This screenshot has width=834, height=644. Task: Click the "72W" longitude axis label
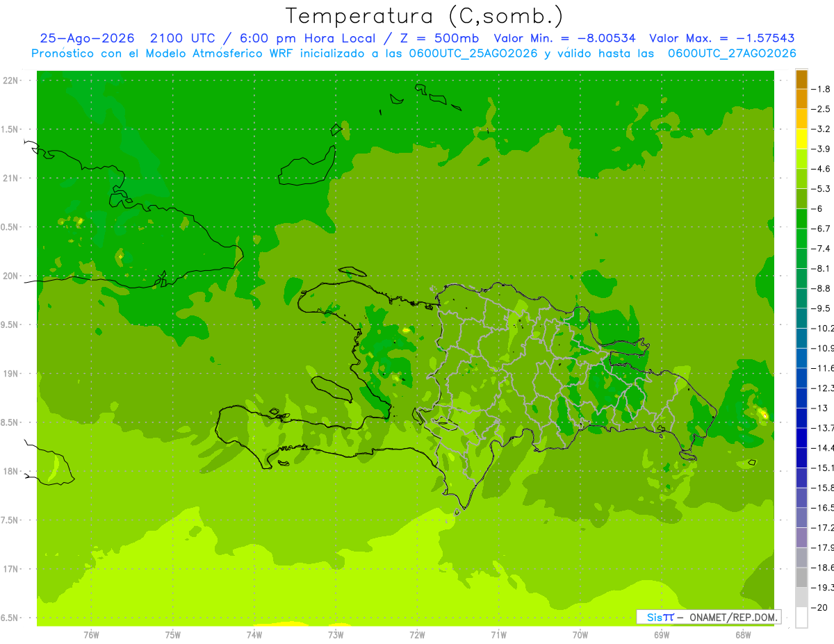pos(417,634)
